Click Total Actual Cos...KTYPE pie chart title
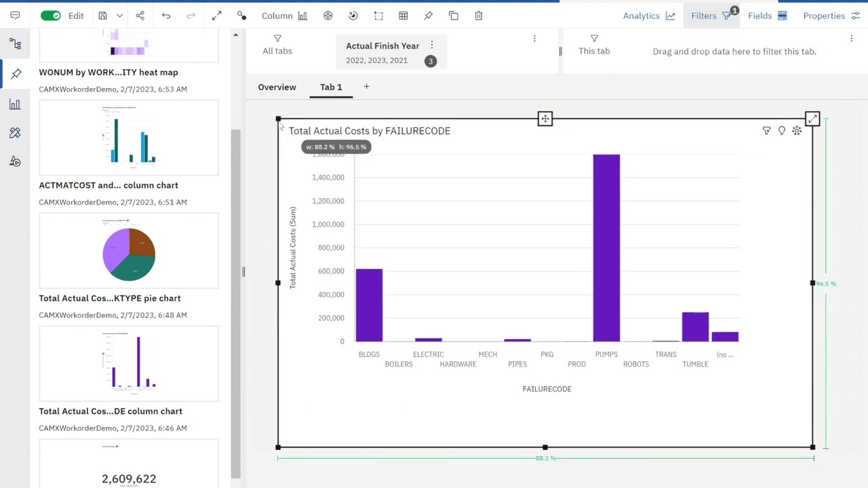The width and height of the screenshot is (868, 488). [110, 298]
